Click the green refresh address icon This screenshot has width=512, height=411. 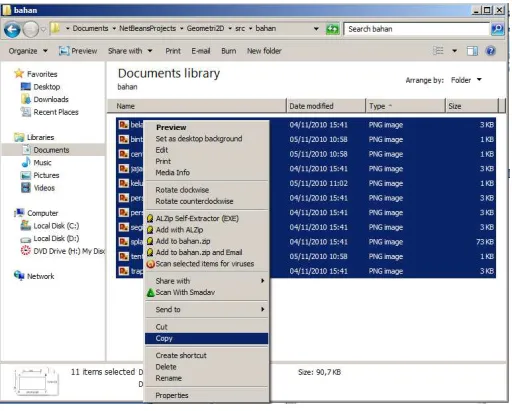tap(332, 29)
